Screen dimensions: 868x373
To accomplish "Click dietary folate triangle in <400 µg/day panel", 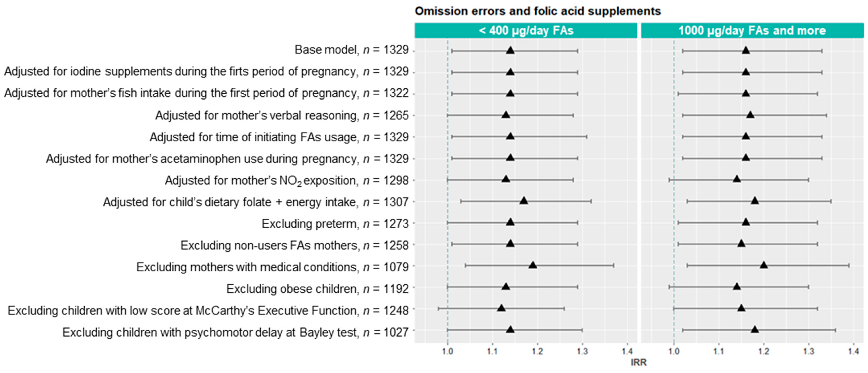I will [x=524, y=201].
